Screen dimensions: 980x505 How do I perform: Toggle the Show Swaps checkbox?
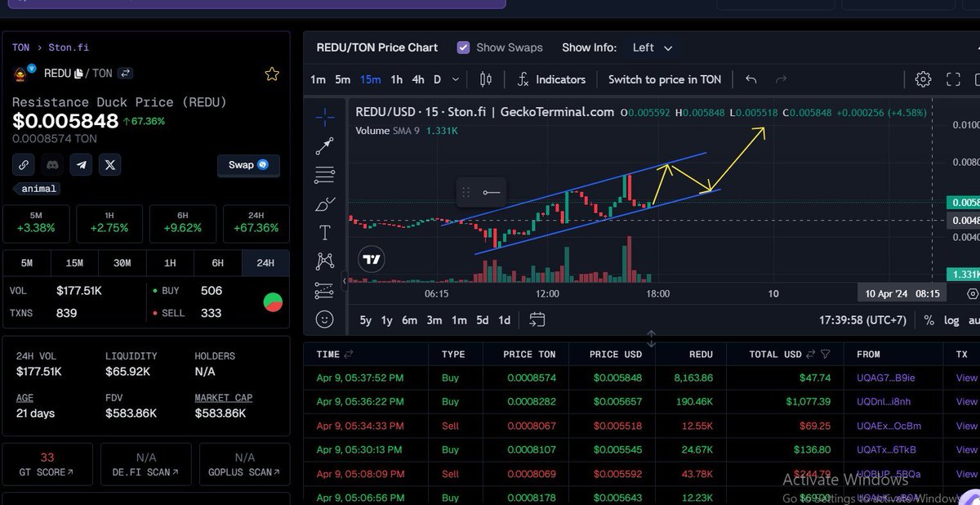tap(463, 47)
